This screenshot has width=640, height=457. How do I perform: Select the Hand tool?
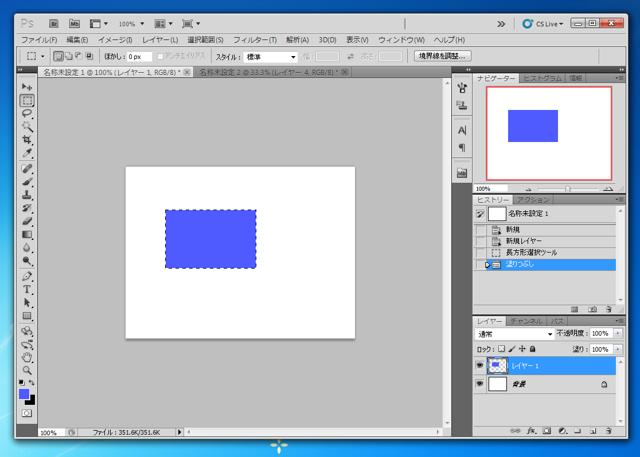pos(27,357)
